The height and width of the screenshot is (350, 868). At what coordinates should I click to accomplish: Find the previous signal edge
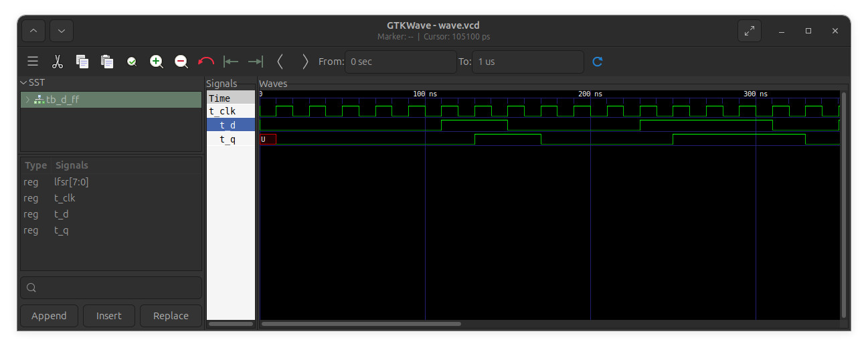(280, 62)
